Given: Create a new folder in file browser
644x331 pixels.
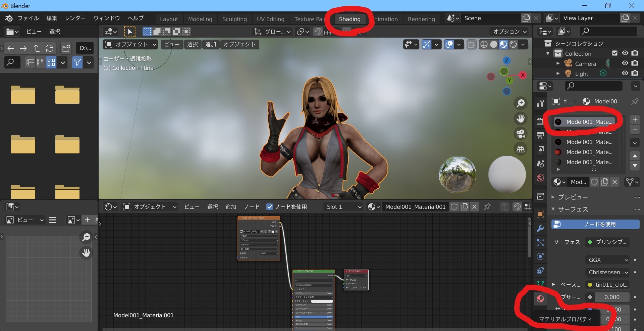Looking at the screenshot, I should [66, 48].
